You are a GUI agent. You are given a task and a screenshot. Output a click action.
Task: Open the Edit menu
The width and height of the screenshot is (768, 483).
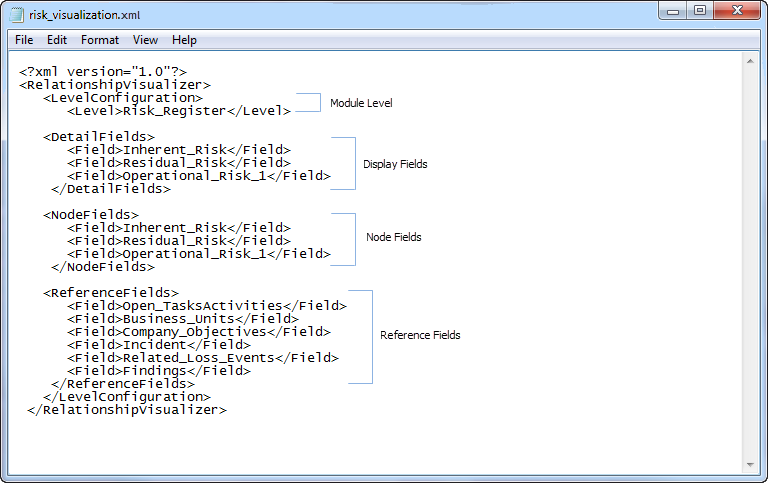pyautogui.click(x=57, y=40)
